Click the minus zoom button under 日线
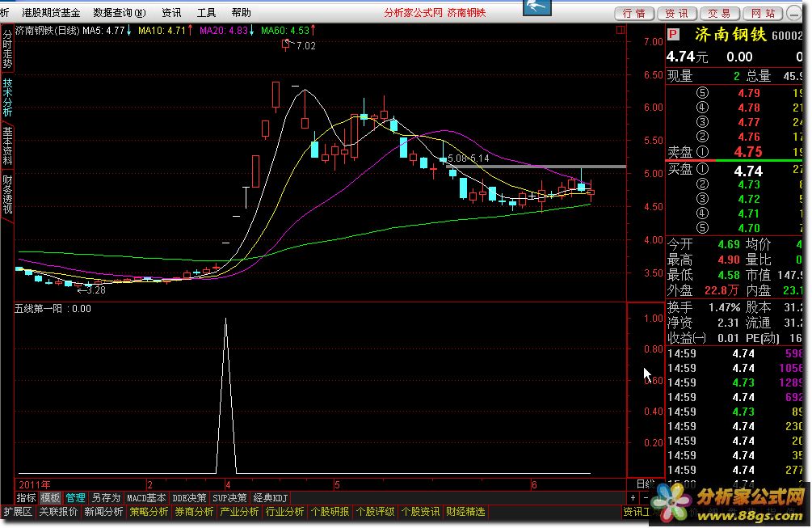 [646, 498]
